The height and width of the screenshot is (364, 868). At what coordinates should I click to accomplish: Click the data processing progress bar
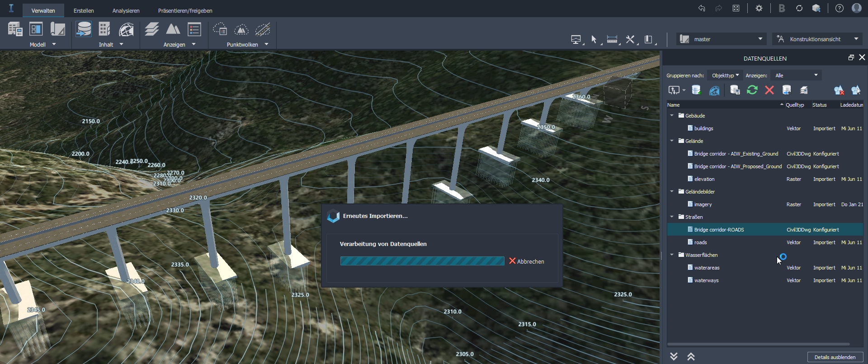[422, 261]
